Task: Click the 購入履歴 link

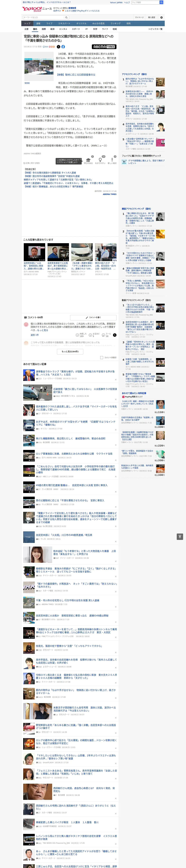Action: click(152, 17)
